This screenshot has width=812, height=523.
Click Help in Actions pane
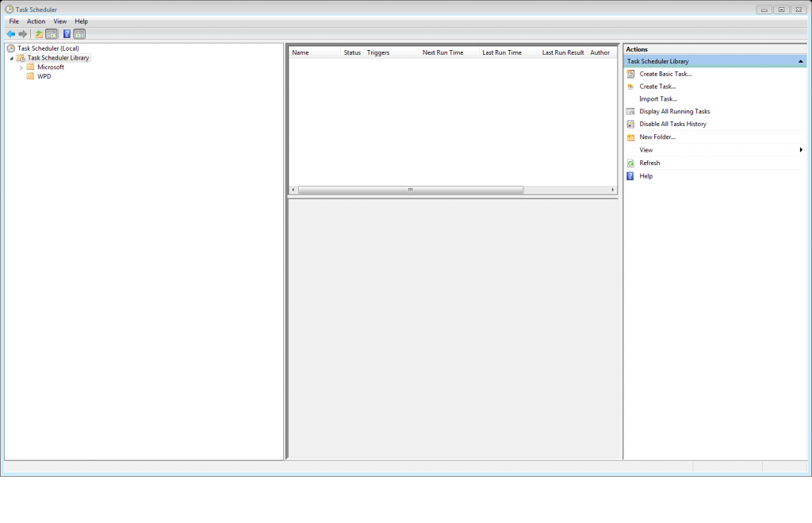click(x=645, y=175)
